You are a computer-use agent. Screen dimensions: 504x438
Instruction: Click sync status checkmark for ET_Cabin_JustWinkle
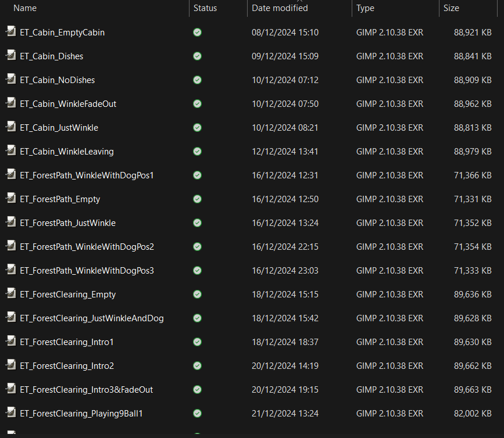pos(197,128)
